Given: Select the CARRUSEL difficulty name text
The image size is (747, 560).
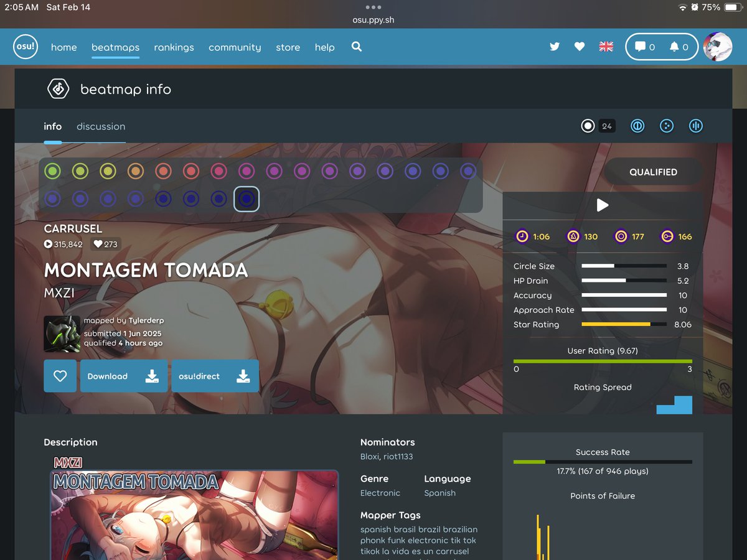Looking at the screenshot, I should coord(73,228).
